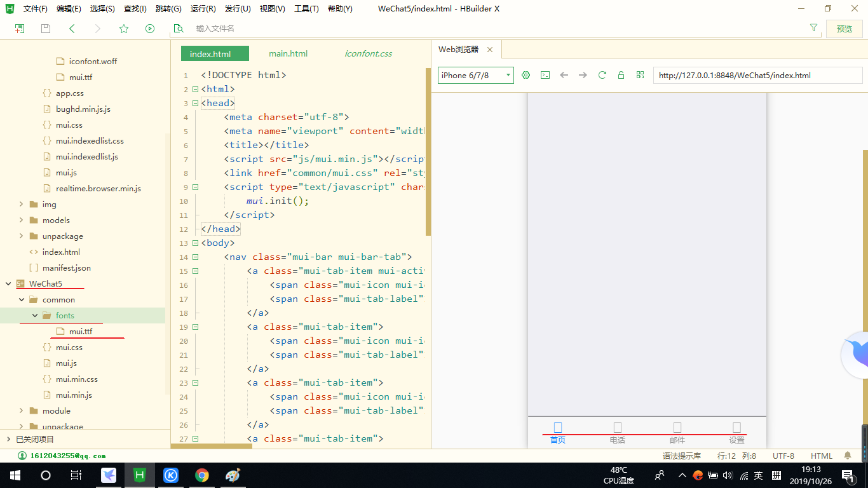Click the UTF-8 encoding in status bar
Screen dimensions: 868x488
click(783, 456)
